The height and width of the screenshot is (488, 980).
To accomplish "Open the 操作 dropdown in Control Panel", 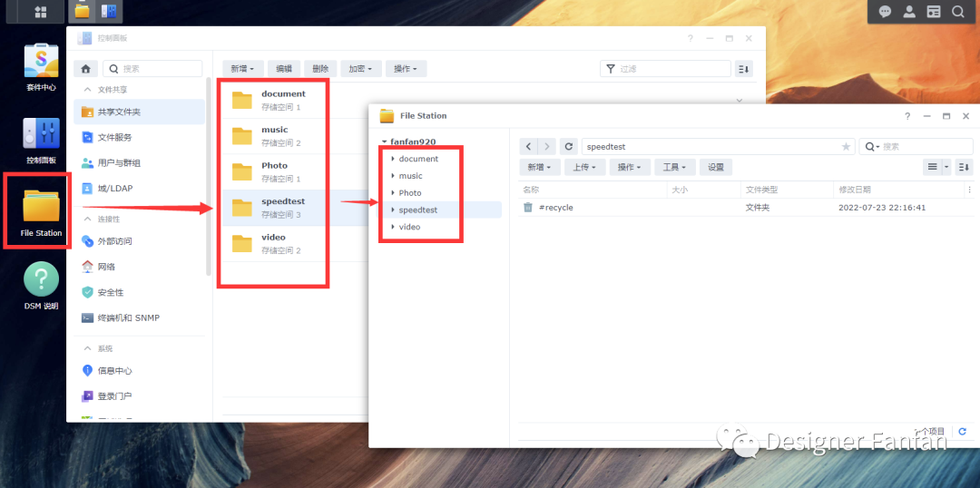I will pyautogui.click(x=407, y=69).
